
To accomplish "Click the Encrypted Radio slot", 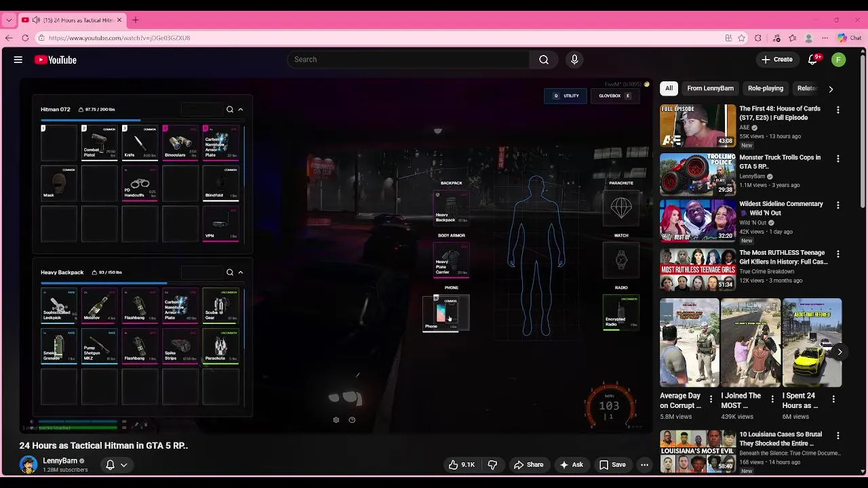I will [621, 312].
